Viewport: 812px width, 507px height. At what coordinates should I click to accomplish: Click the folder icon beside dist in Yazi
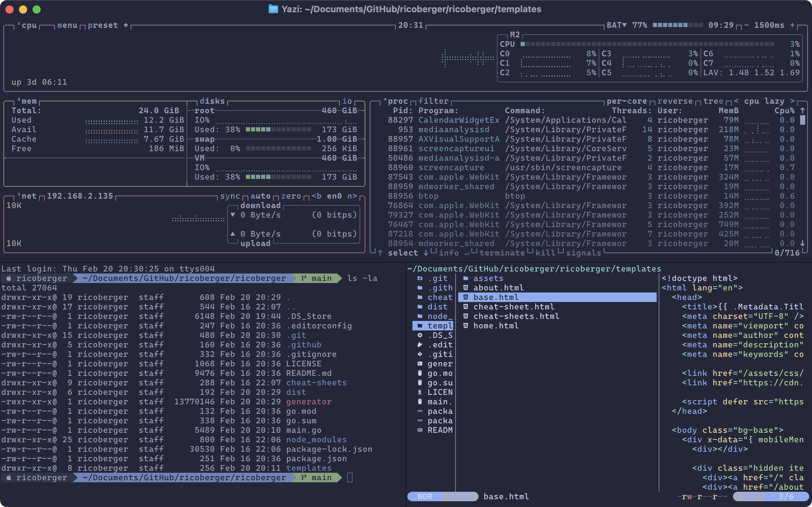[420, 307]
